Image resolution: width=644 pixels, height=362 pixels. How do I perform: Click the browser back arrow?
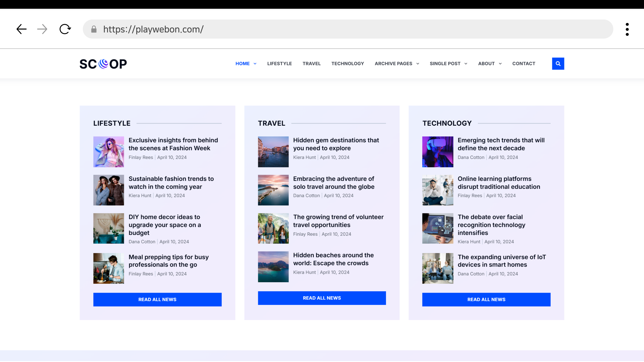pos(21,29)
